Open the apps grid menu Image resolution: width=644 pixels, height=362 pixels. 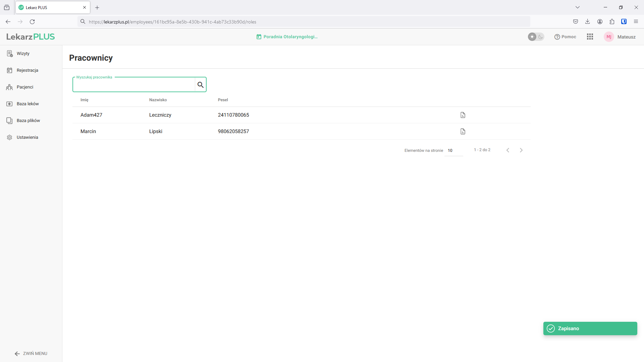tap(590, 37)
